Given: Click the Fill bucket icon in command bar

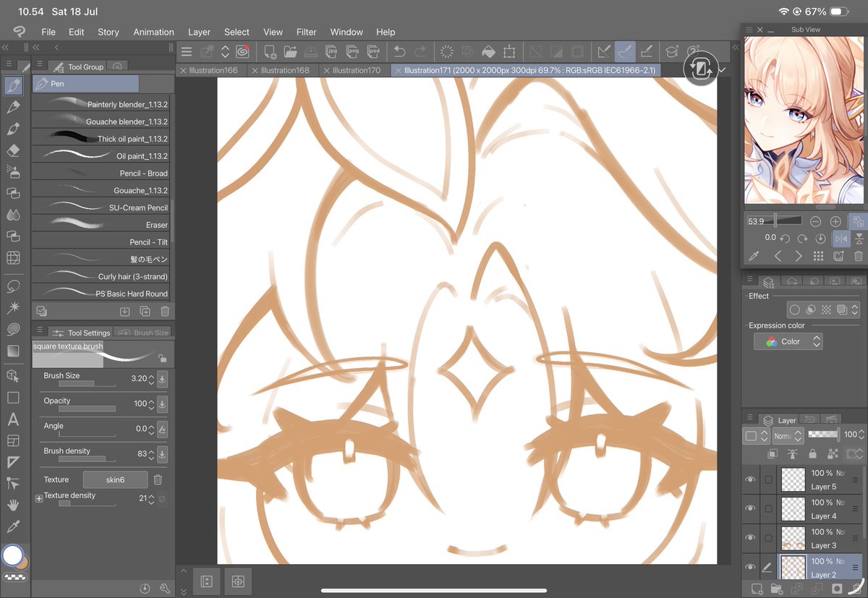Looking at the screenshot, I should [488, 51].
